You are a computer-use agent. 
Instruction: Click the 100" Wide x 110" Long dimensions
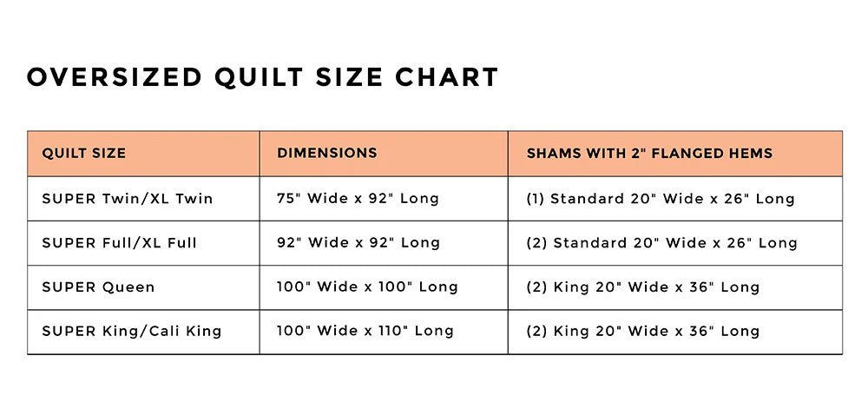[365, 331]
